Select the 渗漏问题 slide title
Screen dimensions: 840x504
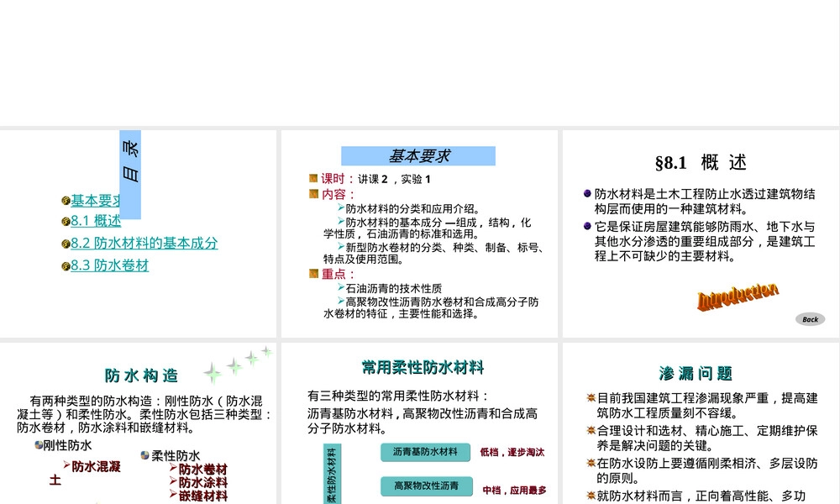coord(696,373)
